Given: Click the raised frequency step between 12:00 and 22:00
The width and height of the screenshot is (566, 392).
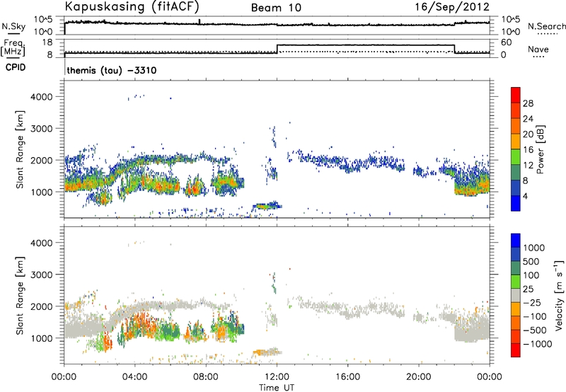Looking at the screenshot, I should (366, 45).
